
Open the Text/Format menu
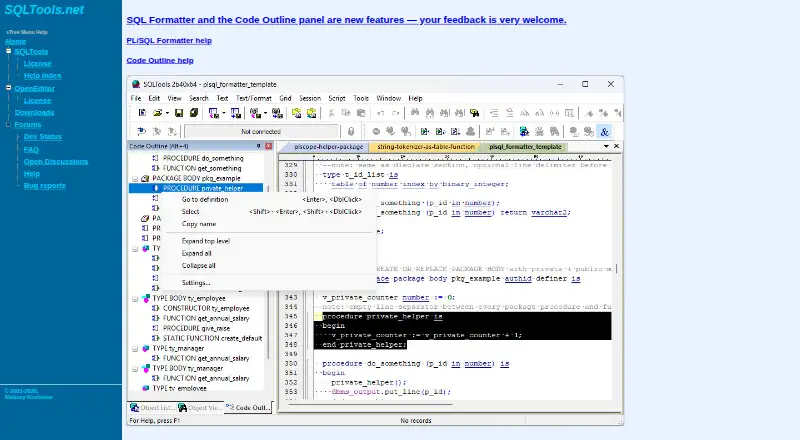[x=254, y=98]
